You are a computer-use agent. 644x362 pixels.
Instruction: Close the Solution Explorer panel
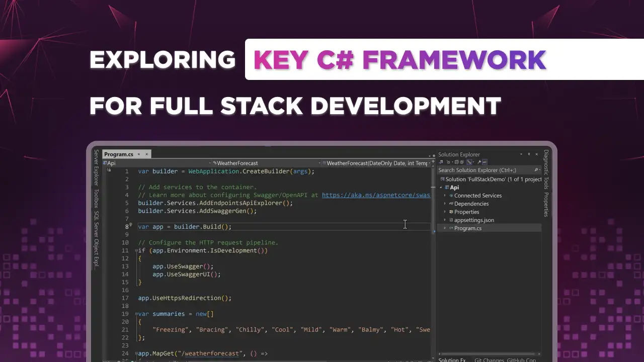536,154
